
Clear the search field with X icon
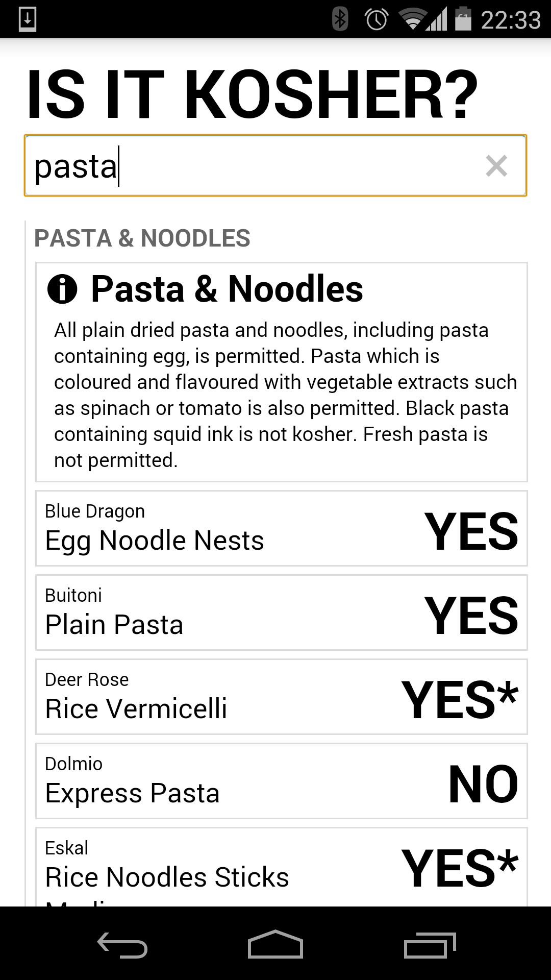pyautogui.click(x=496, y=166)
